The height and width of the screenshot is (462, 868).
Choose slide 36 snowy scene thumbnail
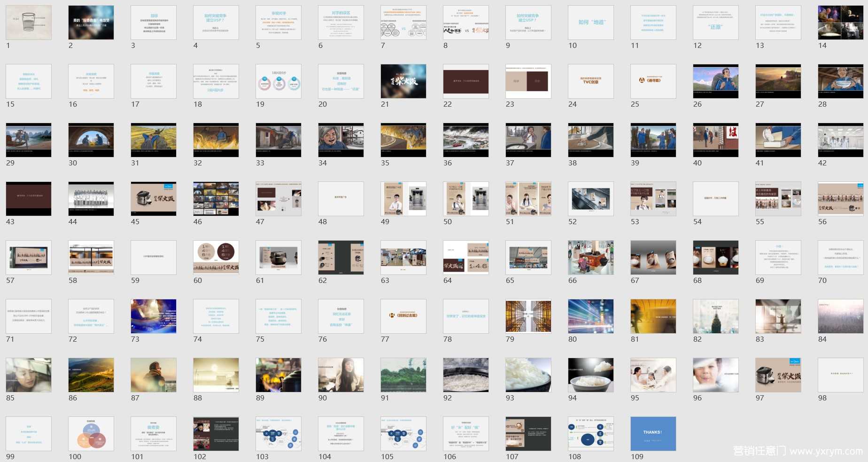click(x=466, y=140)
